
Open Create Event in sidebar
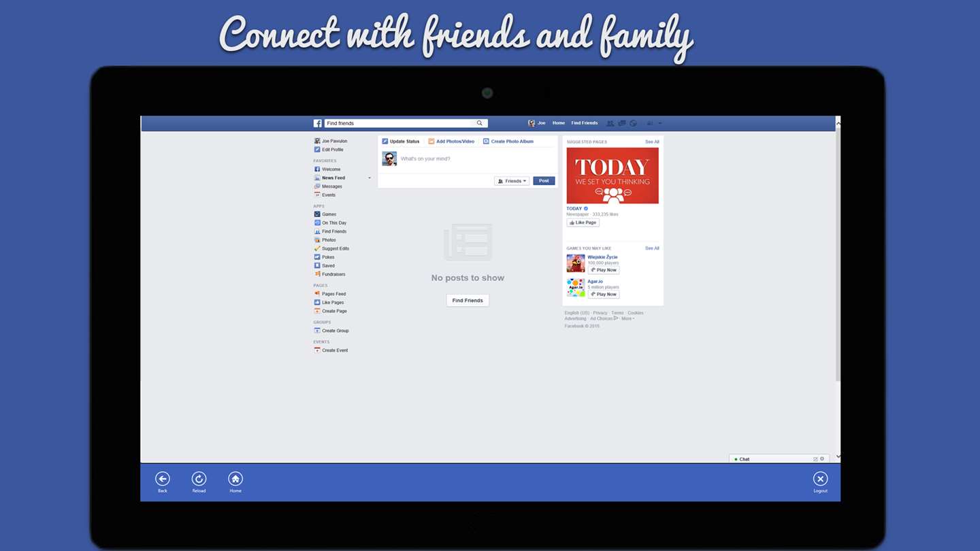331,350
